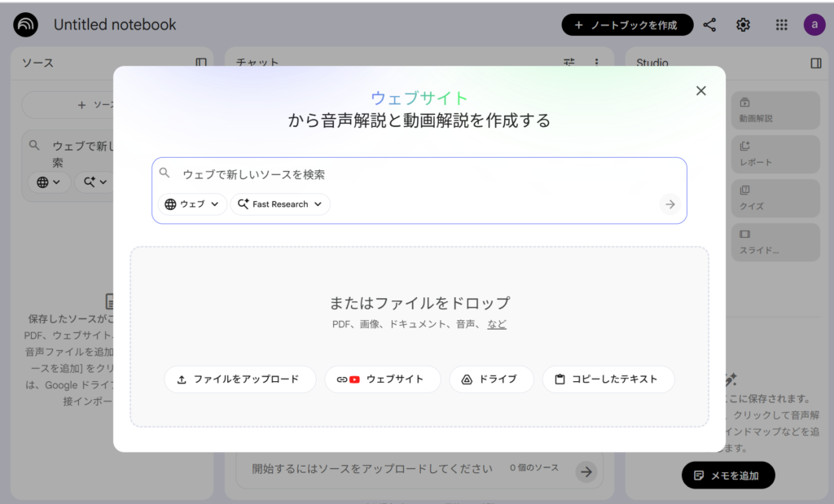Focus the chat input 開始するにはソースをアップロード
Image resolution: width=834 pixels, height=504 pixels.
(x=371, y=468)
